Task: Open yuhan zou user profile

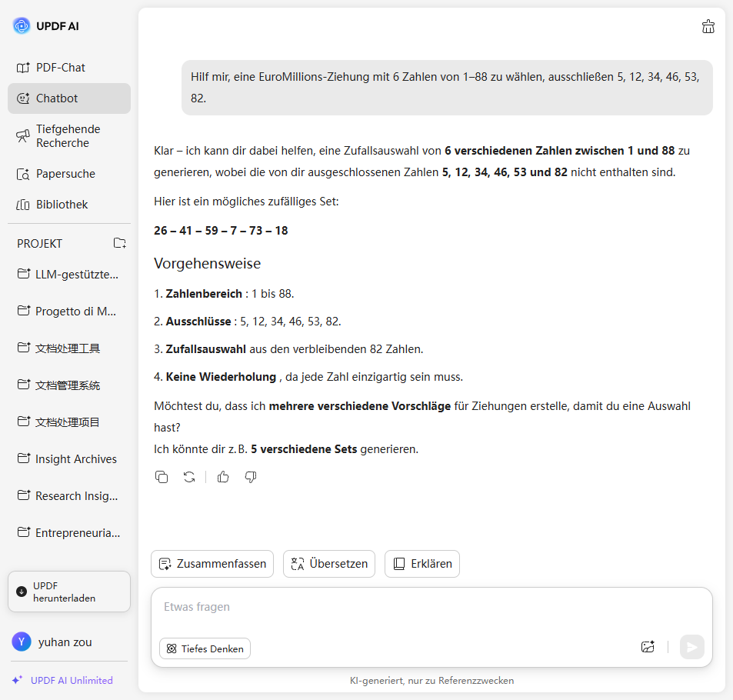Action: click(52, 642)
